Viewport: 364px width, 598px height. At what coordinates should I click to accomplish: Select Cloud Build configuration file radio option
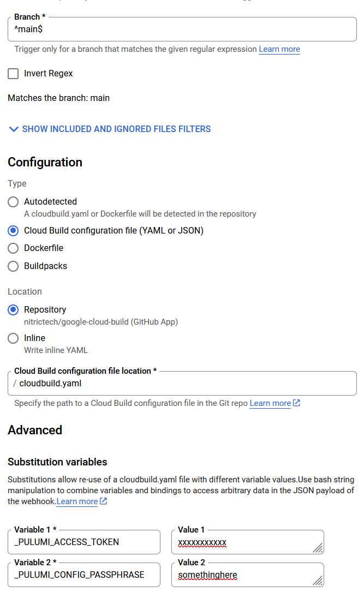[x=13, y=231]
